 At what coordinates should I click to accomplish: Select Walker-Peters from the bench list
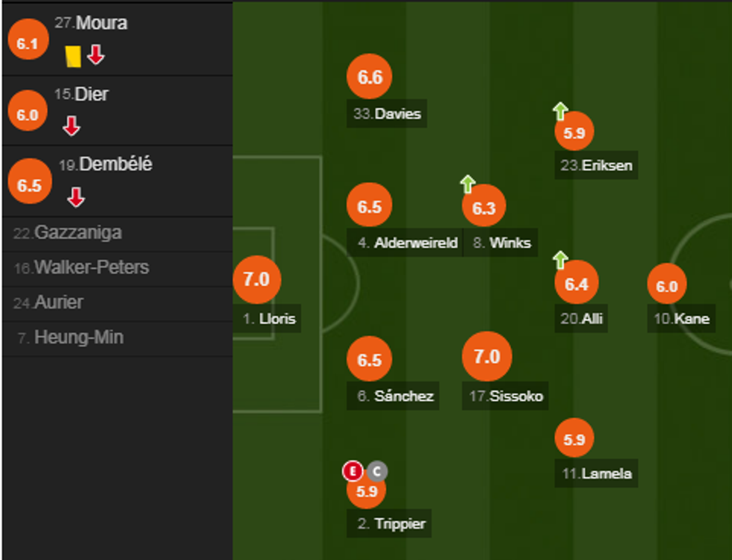click(x=81, y=267)
